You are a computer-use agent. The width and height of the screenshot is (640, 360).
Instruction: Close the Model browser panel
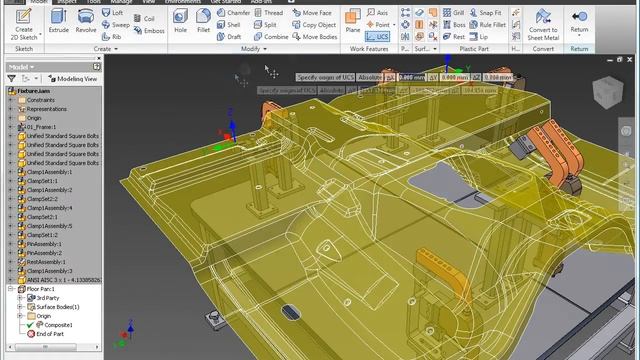pos(99,58)
